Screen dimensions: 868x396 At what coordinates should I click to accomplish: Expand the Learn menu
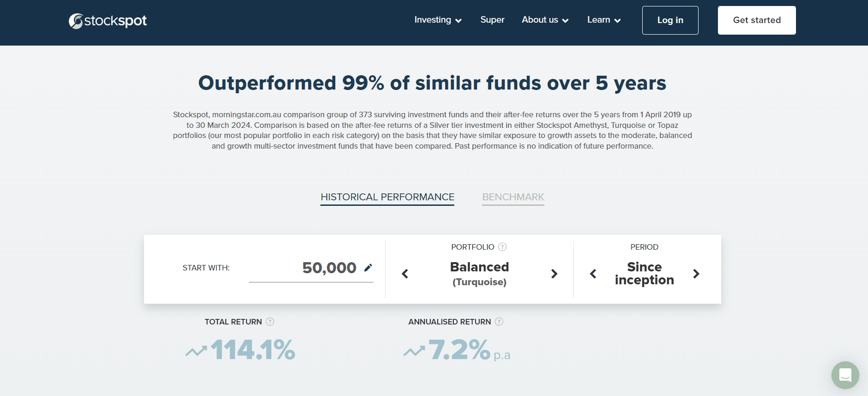point(604,20)
